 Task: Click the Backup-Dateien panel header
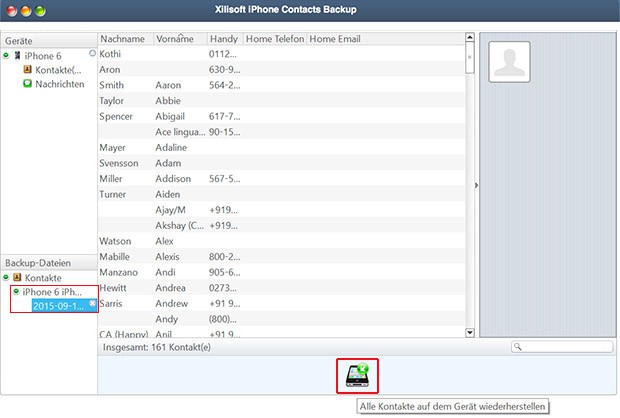coord(49,263)
